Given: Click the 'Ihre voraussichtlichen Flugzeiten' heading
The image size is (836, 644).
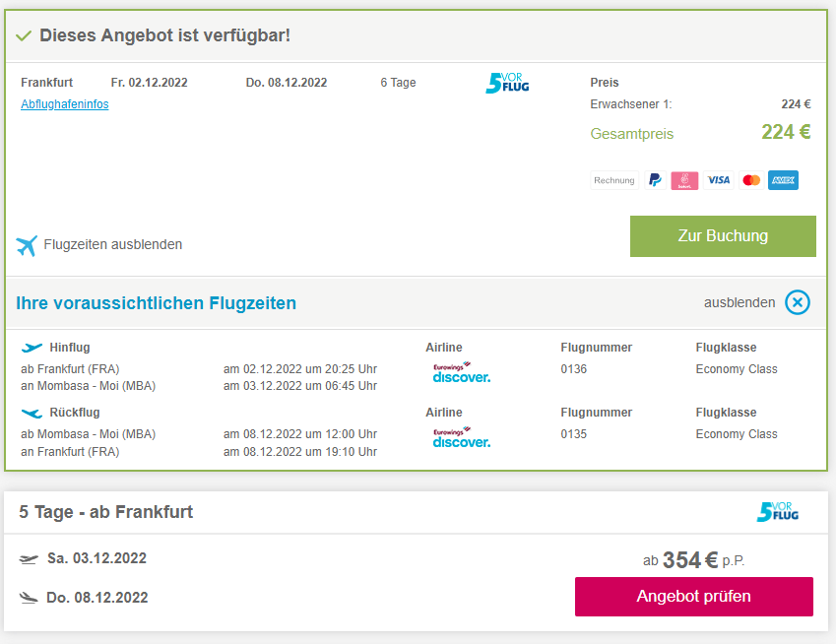Looking at the screenshot, I should tap(156, 303).
